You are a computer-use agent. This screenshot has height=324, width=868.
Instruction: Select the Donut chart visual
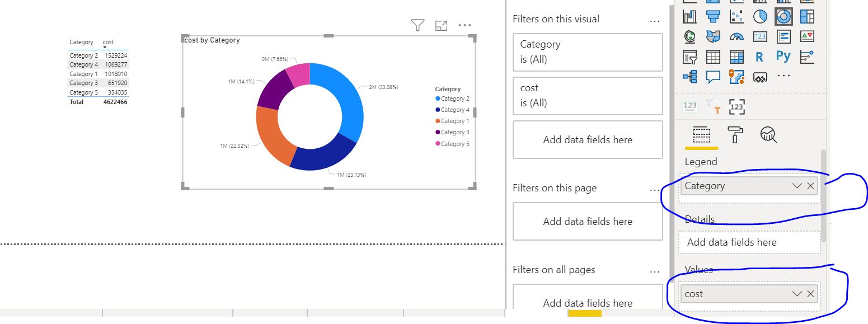(783, 16)
